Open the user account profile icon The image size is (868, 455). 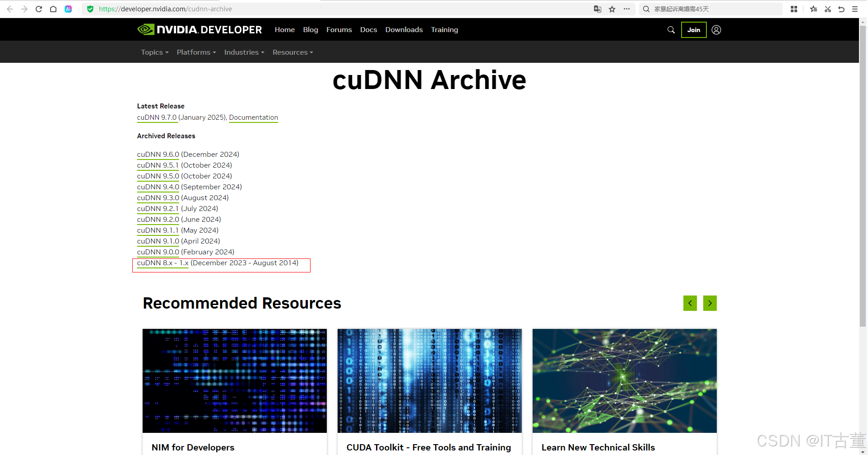click(x=716, y=30)
